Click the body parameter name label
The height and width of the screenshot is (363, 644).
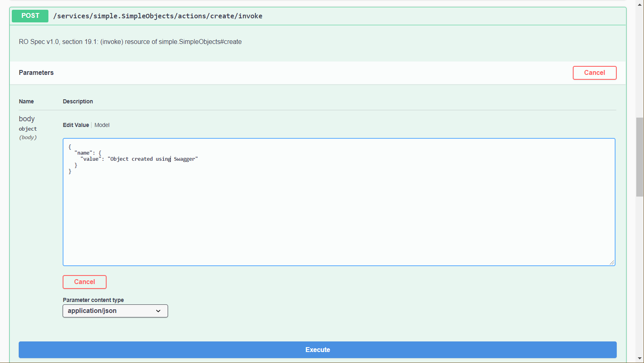tap(27, 119)
